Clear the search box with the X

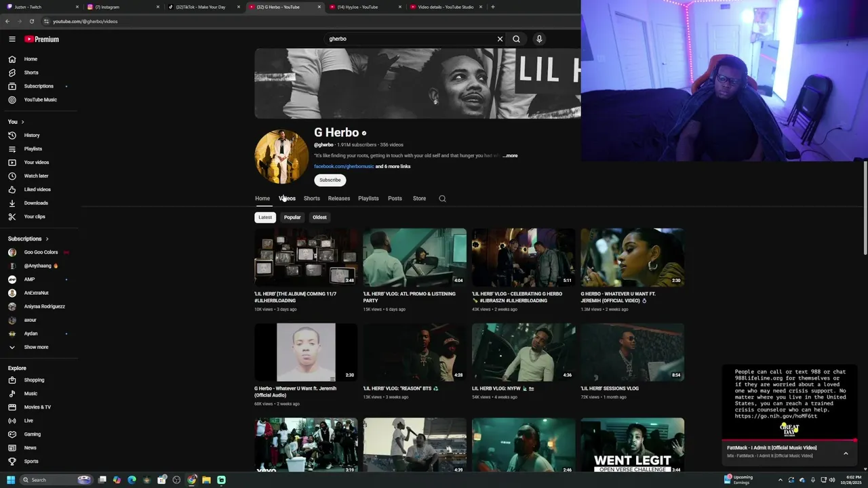coord(500,39)
